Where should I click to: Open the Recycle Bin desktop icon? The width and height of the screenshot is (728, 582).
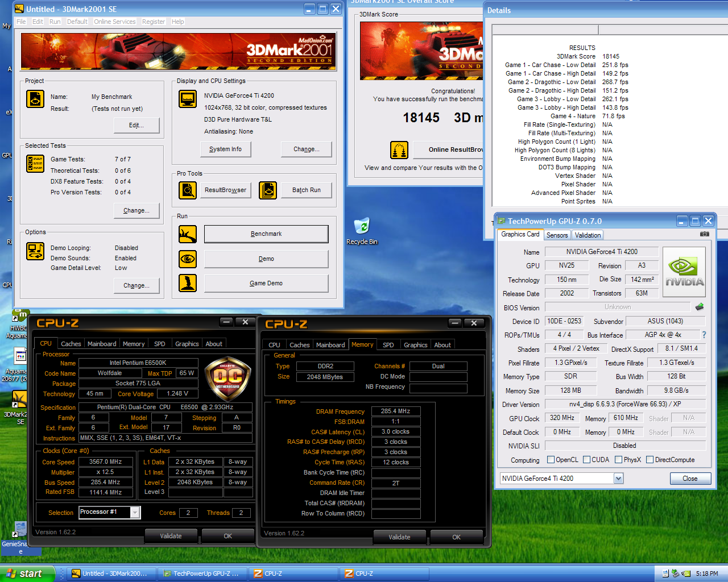tap(362, 231)
